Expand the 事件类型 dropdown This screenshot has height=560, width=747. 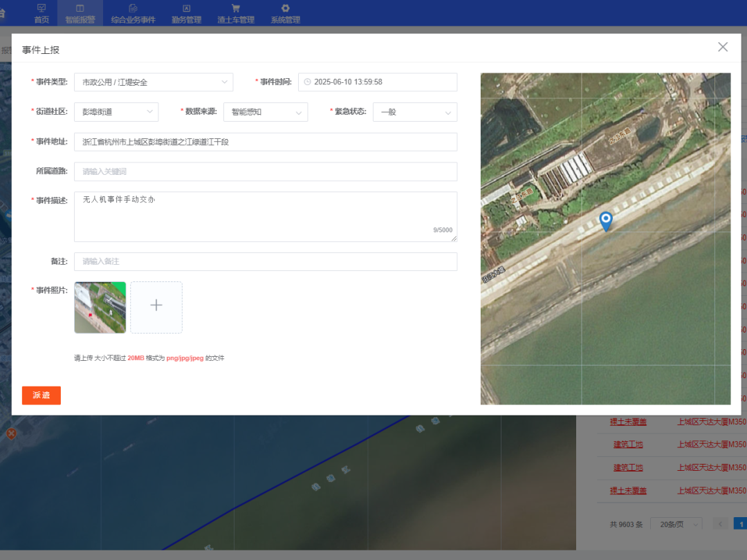(x=154, y=82)
